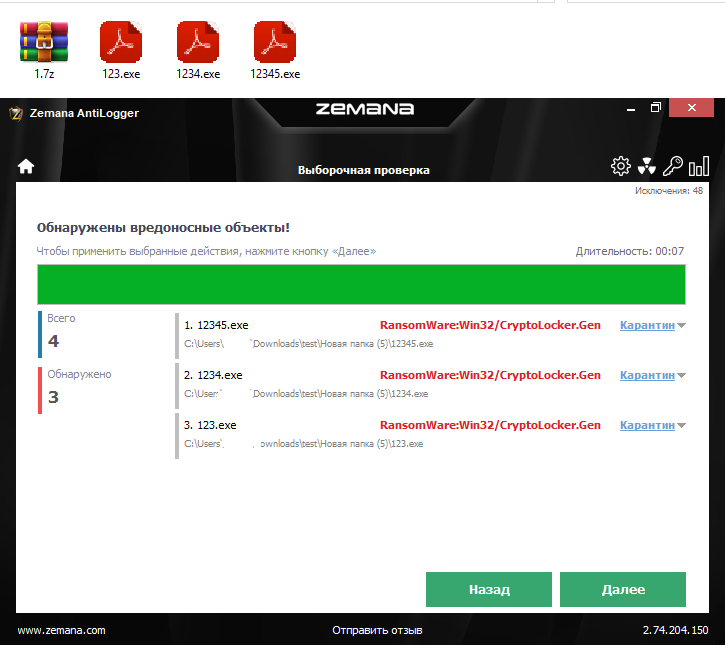Select the 1.7z archive file icon
The height and width of the screenshot is (645, 725).
pyautogui.click(x=44, y=42)
